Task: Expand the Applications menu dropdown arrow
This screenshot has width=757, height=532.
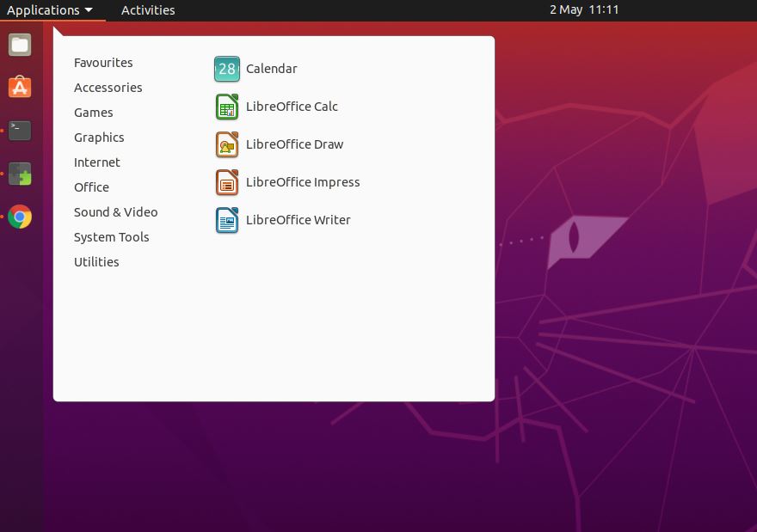Action: tap(86, 10)
